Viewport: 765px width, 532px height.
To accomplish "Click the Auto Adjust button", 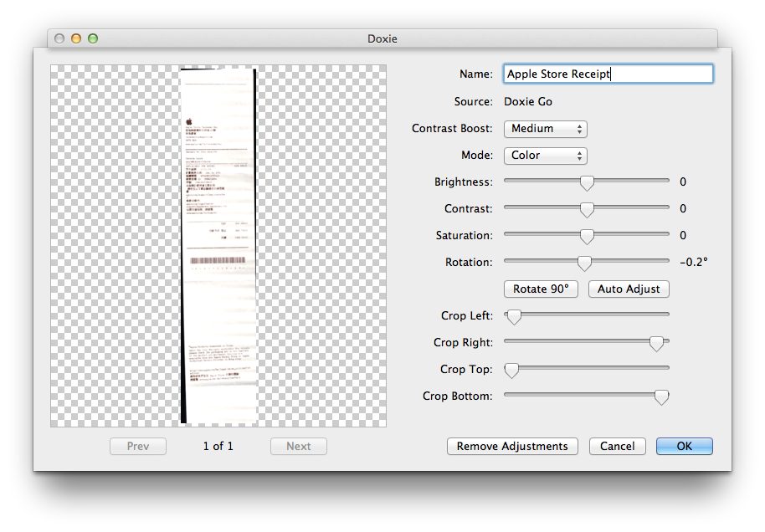I will point(629,289).
